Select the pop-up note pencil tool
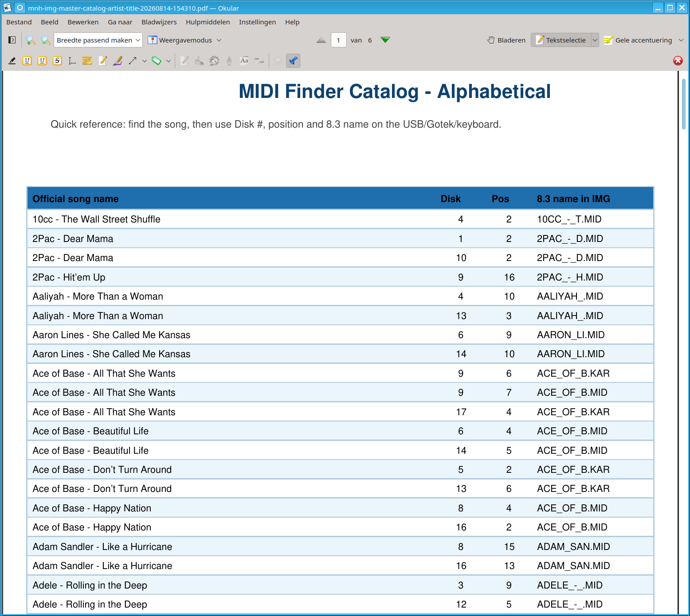This screenshot has width=690, height=616. pos(102,61)
